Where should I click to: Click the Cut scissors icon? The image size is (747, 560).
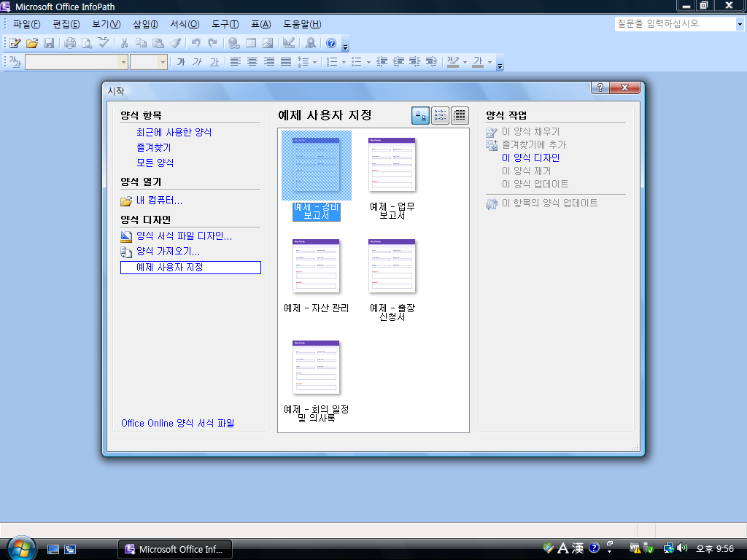[124, 43]
